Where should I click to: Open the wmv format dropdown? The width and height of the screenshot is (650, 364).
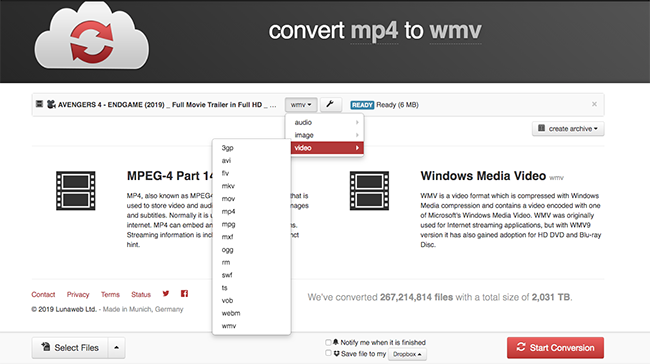[x=301, y=105]
